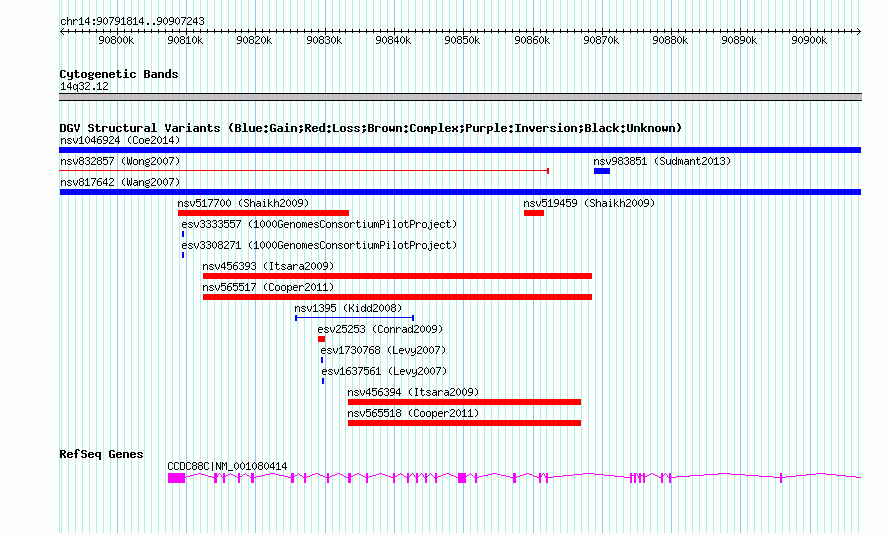Click the 90840k ruler position

[393, 40]
